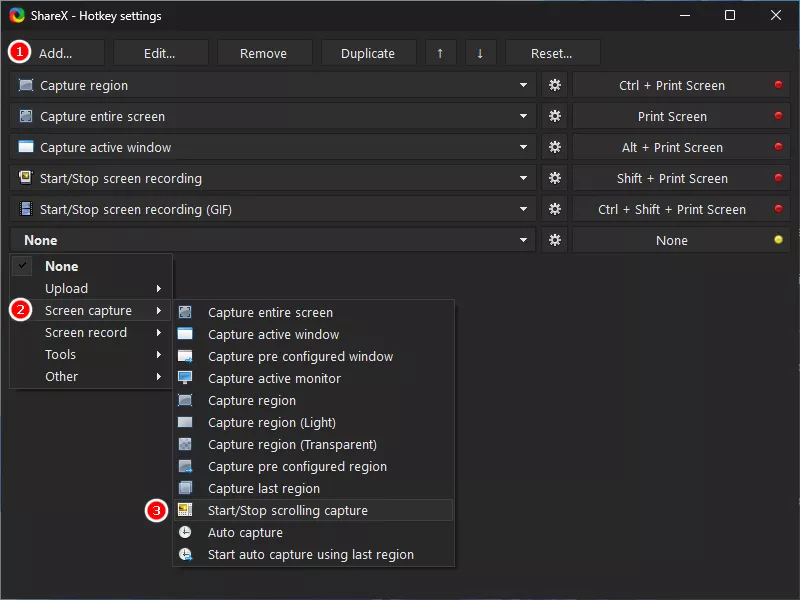Click the Start auto capture last region icon
Viewport: 800px width, 600px height.
(x=185, y=554)
